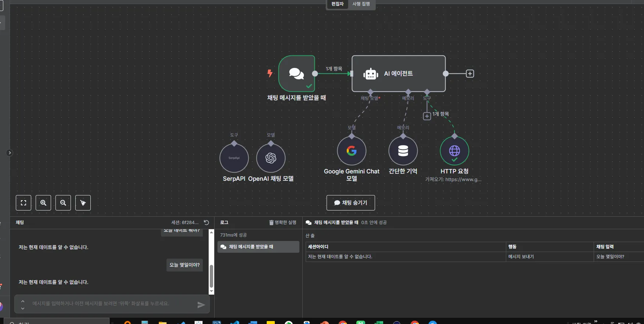Click the 채팅 panel title
This screenshot has width=644, height=324.
20,223
